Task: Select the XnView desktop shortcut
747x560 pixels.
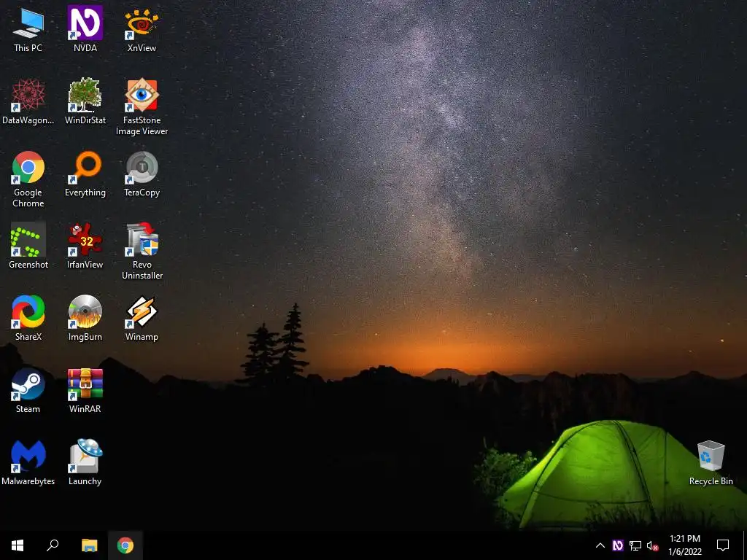Action: (x=142, y=29)
